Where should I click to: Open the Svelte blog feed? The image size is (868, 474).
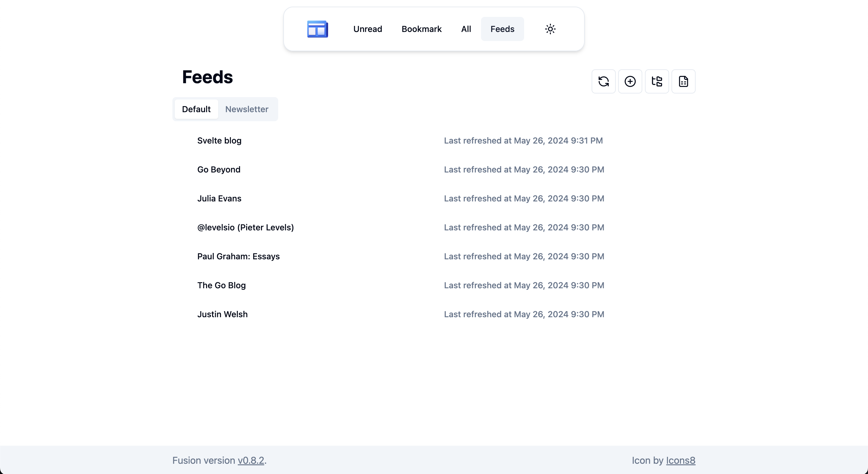point(219,141)
